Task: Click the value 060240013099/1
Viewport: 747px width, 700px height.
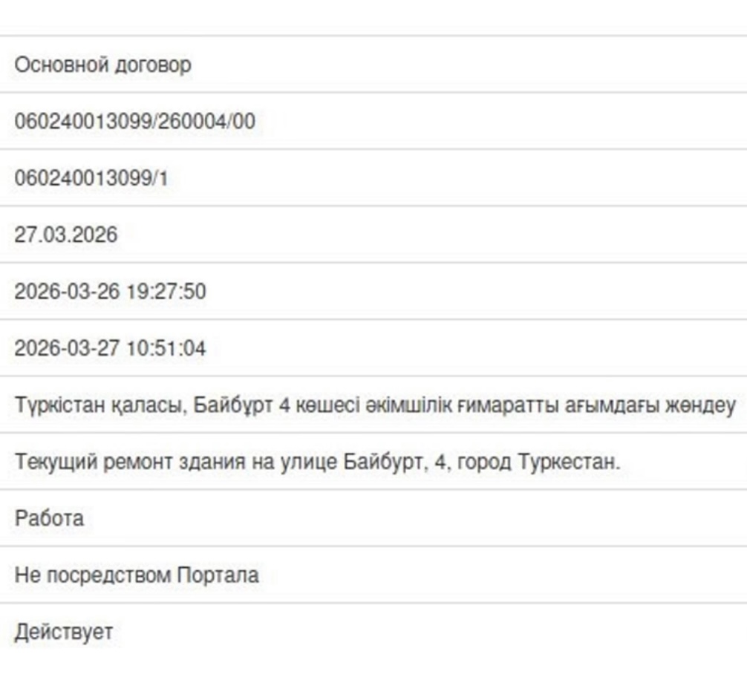Action: 91,178
